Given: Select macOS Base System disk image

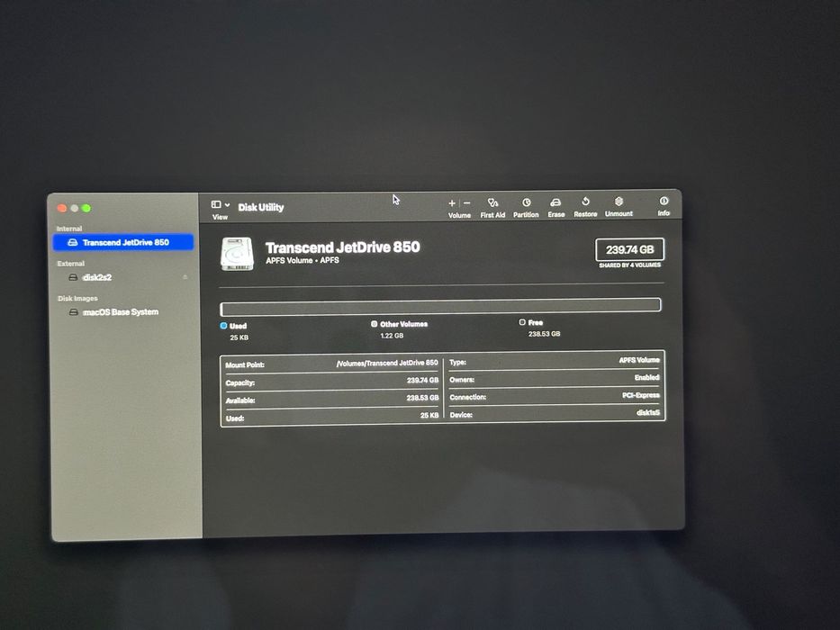Looking at the screenshot, I should [x=121, y=311].
